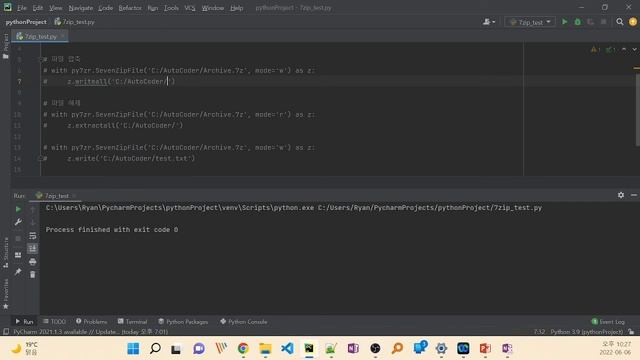The width and height of the screenshot is (640, 360).
Task: Open the Refactor menu
Action: tap(130, 8)
